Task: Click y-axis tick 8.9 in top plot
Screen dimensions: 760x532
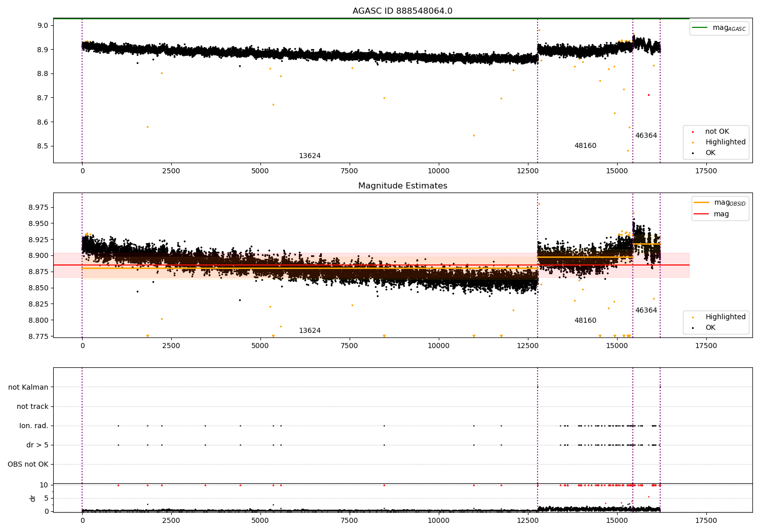Action: 44,50
